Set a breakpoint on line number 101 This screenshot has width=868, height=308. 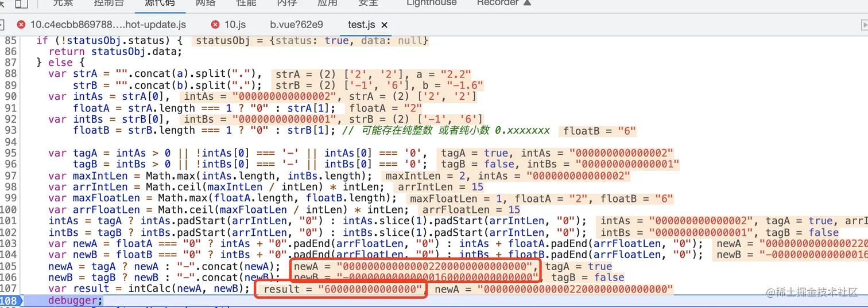(x=9, y=221)
